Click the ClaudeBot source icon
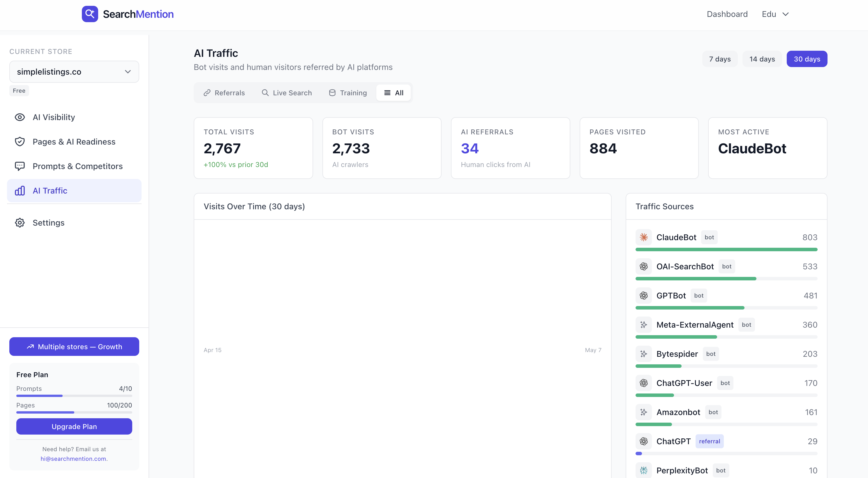The image size is (868, 478). (x=644, y=237)
